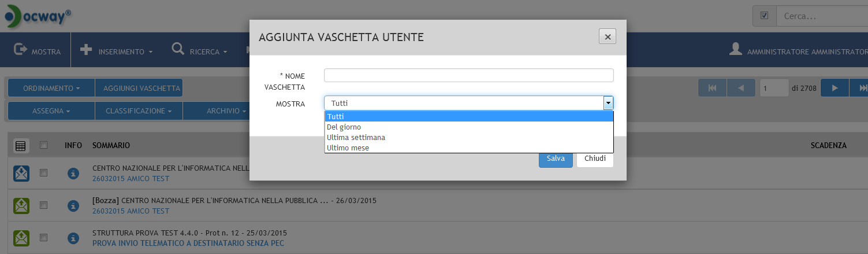
Task: Go to the next page arrow
Action: pos(835,88)
